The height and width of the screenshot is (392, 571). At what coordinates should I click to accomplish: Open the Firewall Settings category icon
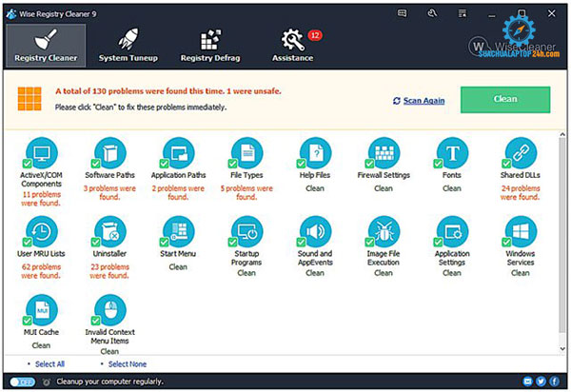click(384, 153)
